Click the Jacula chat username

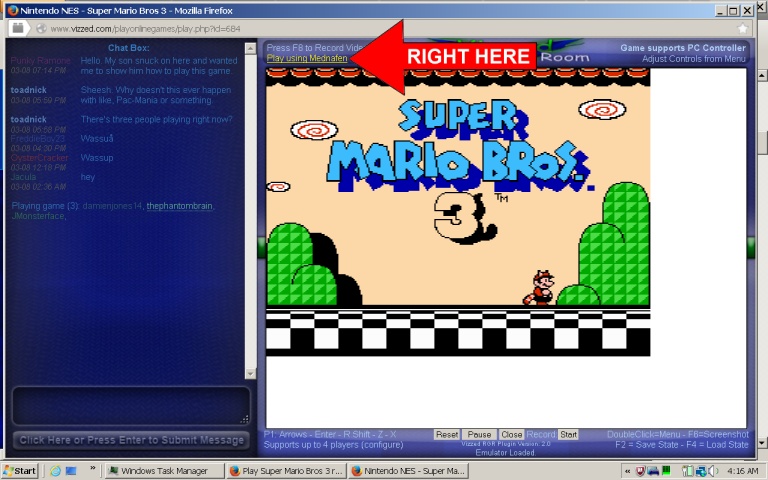(23, 177)
